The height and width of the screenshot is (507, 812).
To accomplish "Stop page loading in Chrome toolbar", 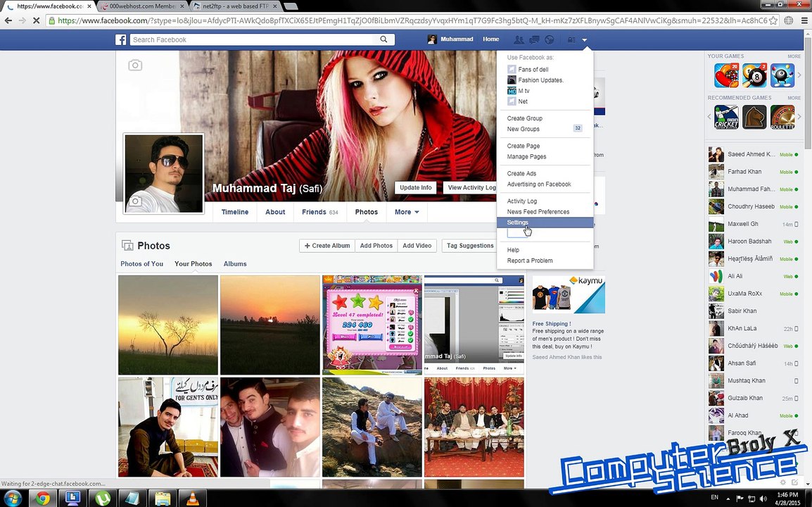I will tap(37, 20).
